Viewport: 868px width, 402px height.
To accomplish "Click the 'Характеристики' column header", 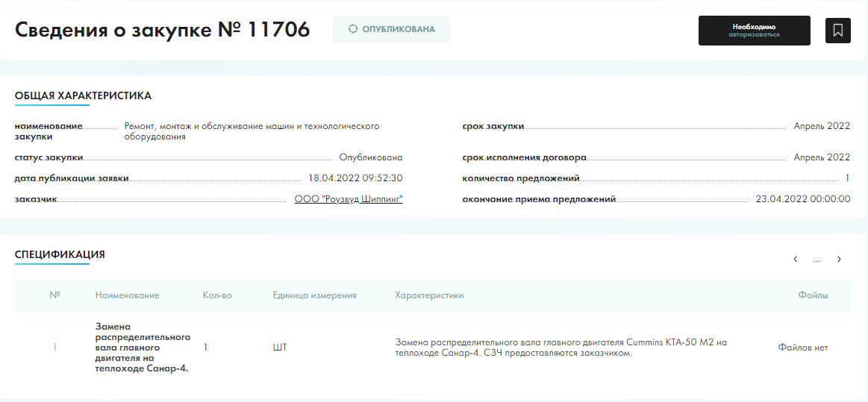I will tap(430, 295).
